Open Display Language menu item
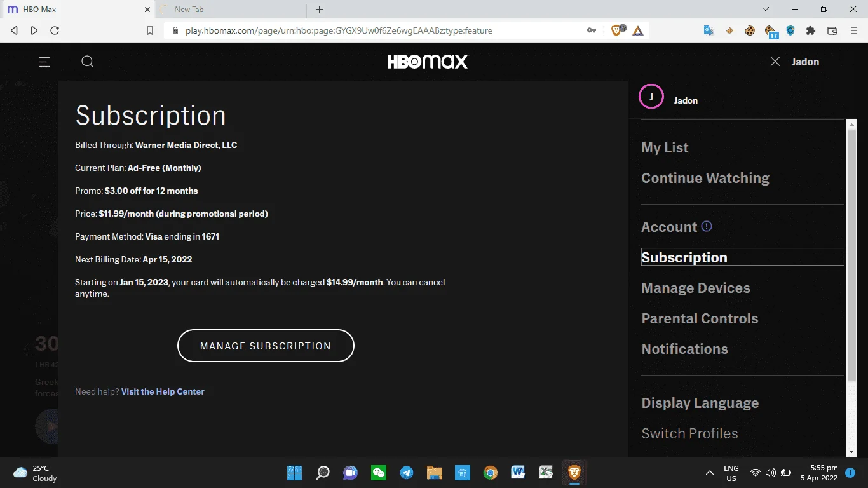 click(700, 403)
